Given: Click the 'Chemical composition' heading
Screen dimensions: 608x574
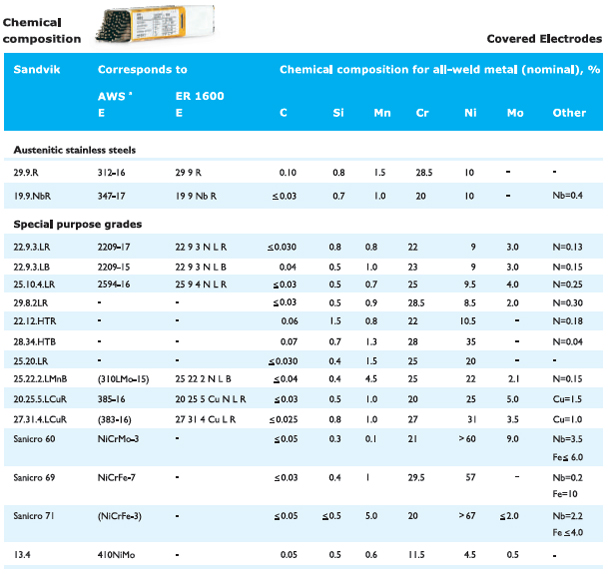Looking at the screenshot, I should [x=42, y=31].
